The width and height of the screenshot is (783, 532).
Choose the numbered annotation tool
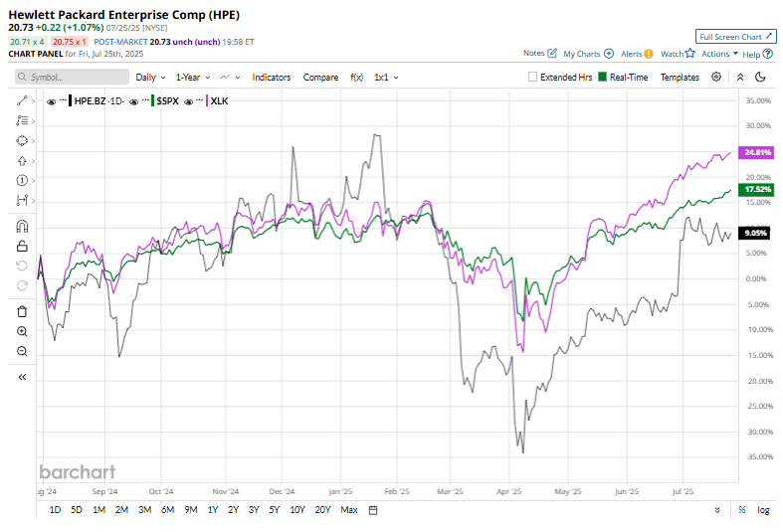tap(22, 180)
